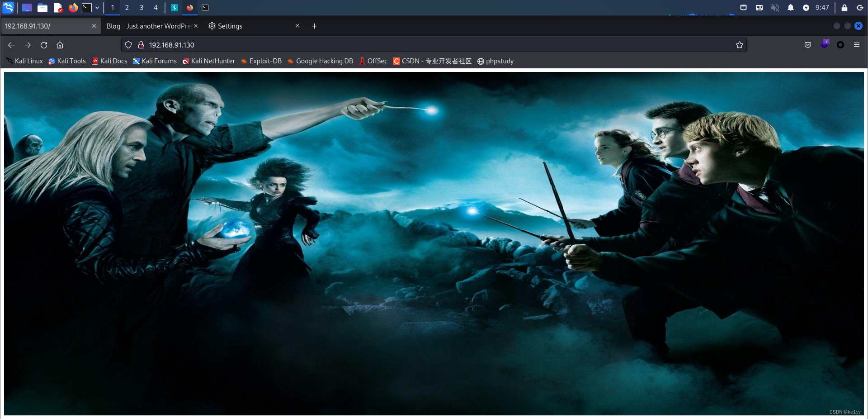Close the Settings tab
The image size is (868, 419).
point(297,26)
